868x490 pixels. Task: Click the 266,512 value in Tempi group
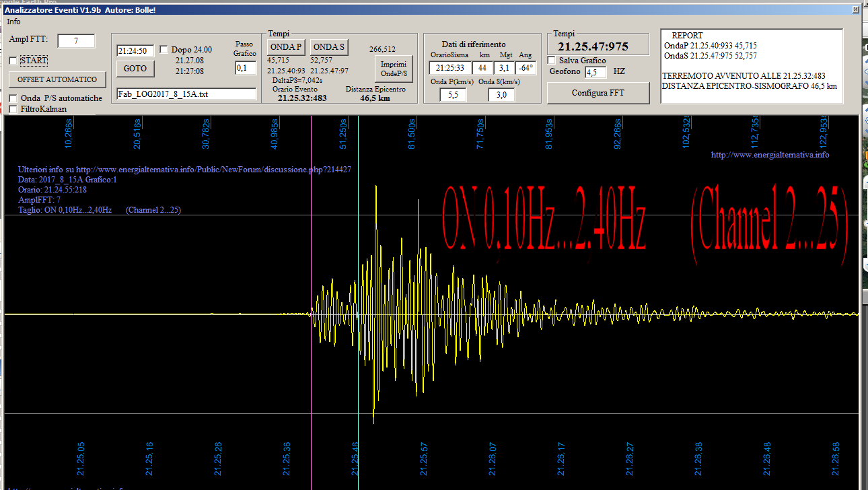coord(382,49)
